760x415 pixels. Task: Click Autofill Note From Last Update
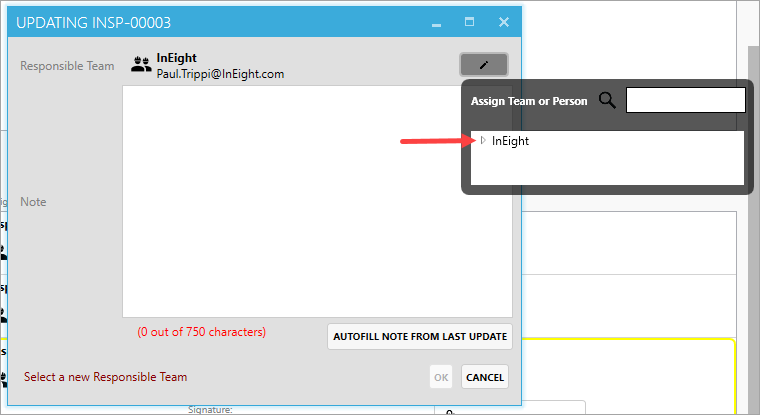coord(420,336)
